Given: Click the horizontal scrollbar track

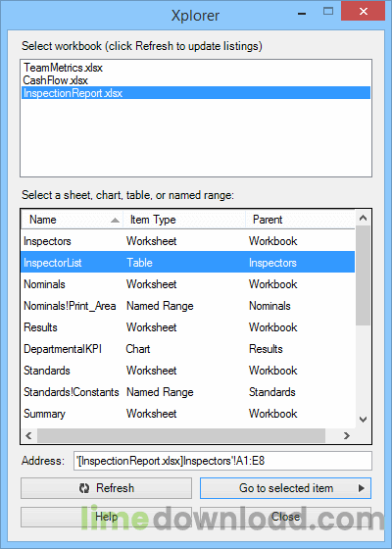Looking at the screenshot, I should point(181,435).
